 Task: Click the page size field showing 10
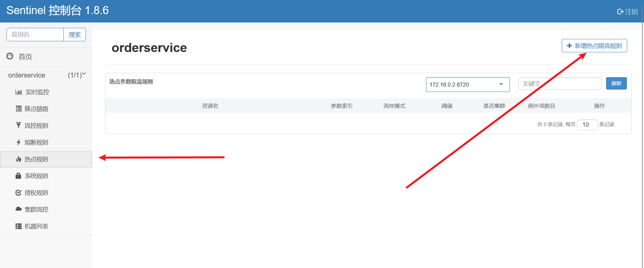(x=587, y=124)
